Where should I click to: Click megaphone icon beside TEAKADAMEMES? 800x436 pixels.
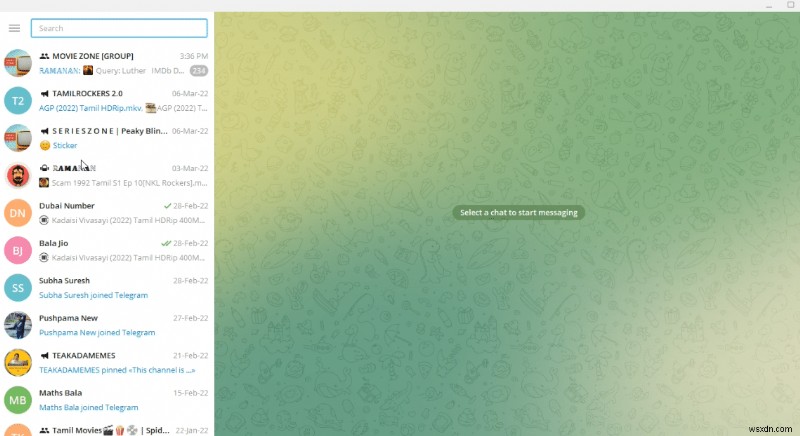44,355
